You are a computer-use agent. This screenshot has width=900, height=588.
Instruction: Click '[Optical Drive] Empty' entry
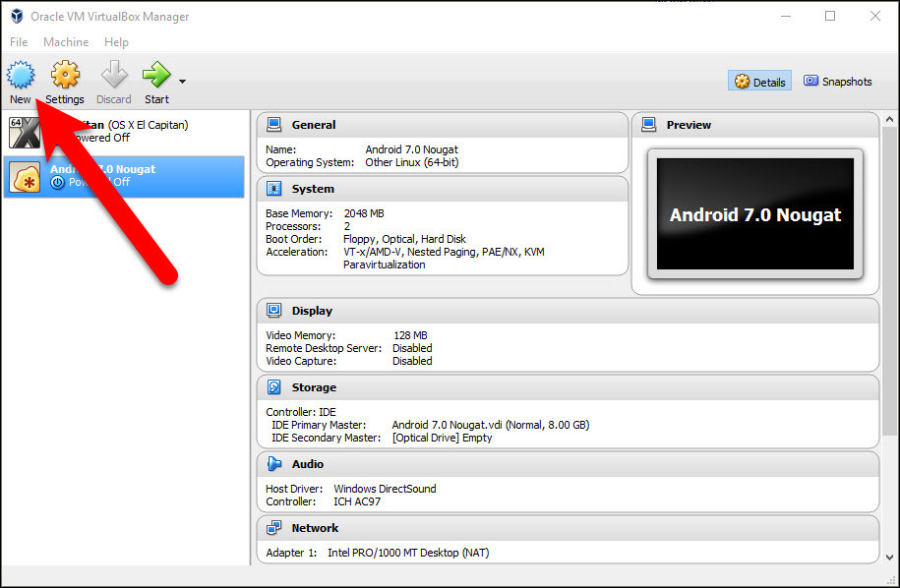442,438
